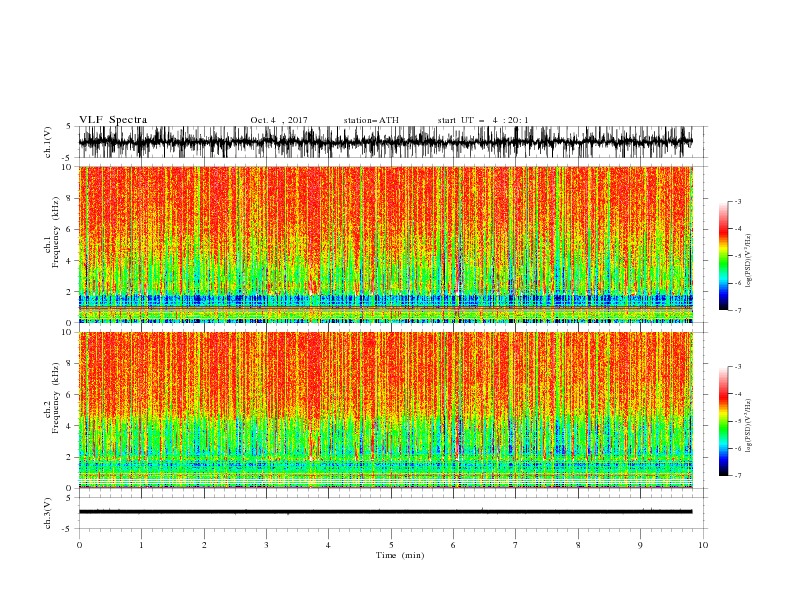The width and height of the screenshot is (792, 612).
Task: Select the ch.1 colorbar 'log(PSD)(V²/Hz)' label
Action: [x=749, y=261]
